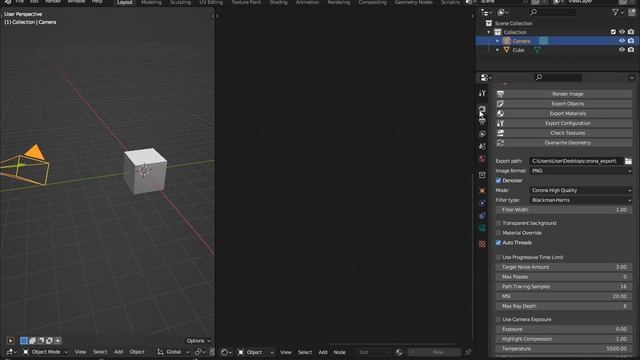Collapse the Collection in outliner

[x=489, y=32]
